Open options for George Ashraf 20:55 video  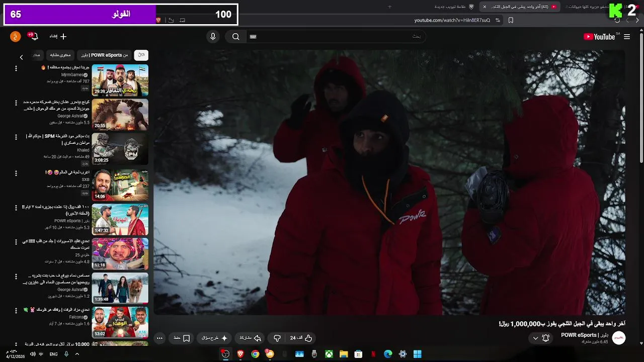pos(16,103)
